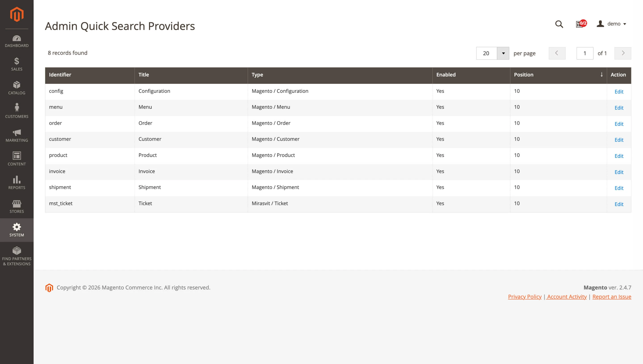The image size is (643, 364).
Task: Edit the order provider
Action: tap(619, 124)
